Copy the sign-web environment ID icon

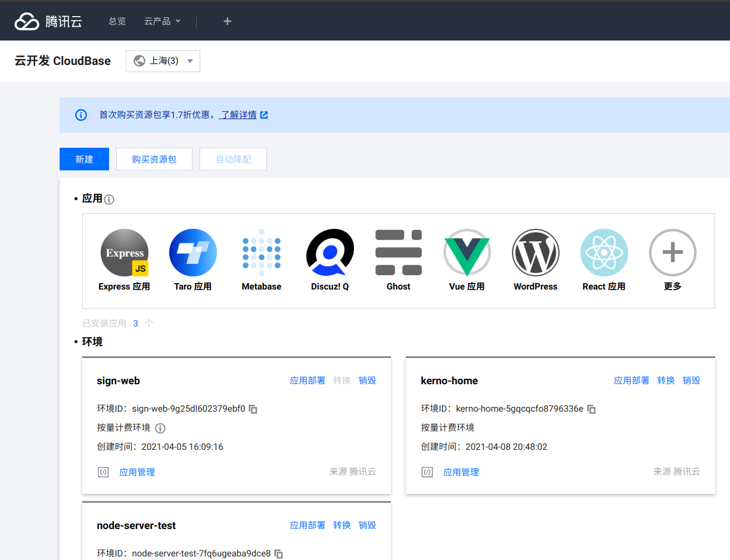coord(253,409)
